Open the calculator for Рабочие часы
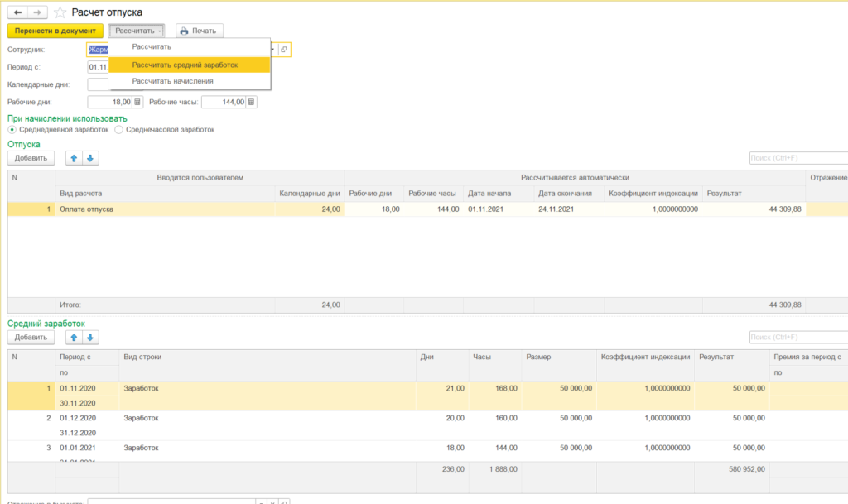This screenshot has height=504, width=848. 252,102
